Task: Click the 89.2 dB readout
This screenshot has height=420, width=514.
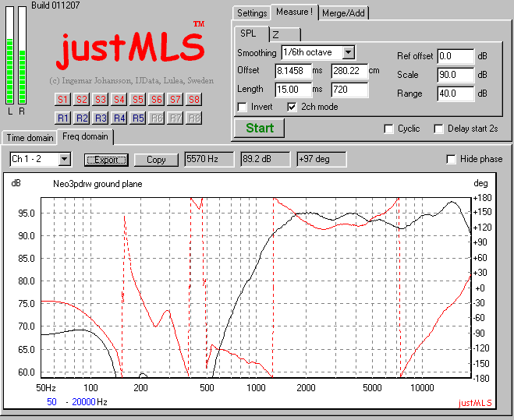Action: point(265,159)
